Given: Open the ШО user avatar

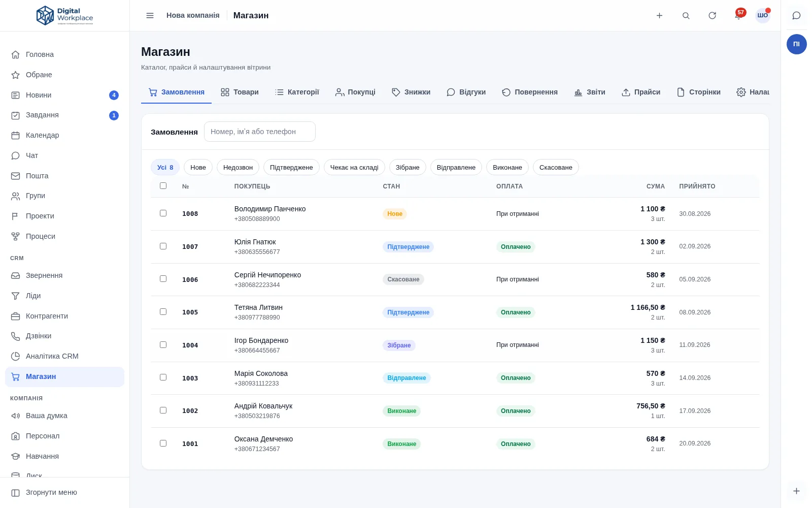Looking at the screenshot, I should tap(762, 15).
